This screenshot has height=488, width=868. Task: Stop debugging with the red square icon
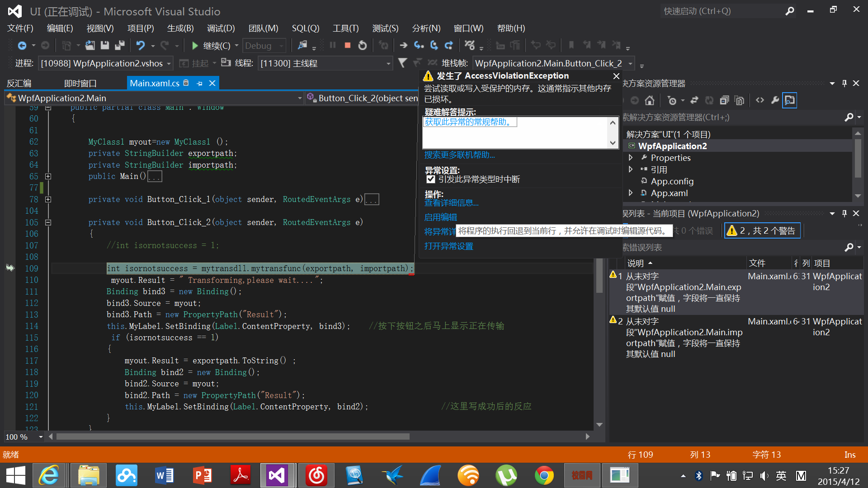pos(348,45)
